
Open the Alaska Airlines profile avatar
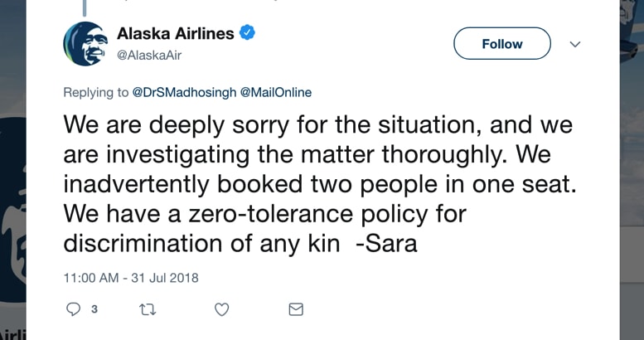coord(86,44)
